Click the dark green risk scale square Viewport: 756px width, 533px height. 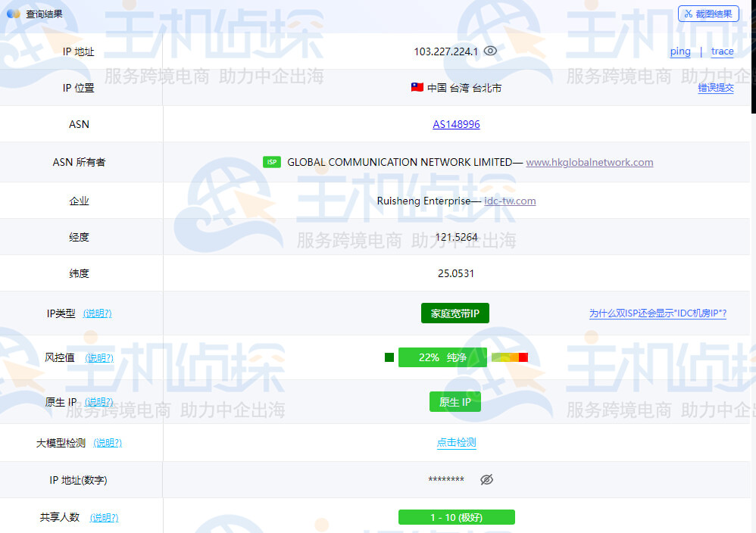[389, 357]
